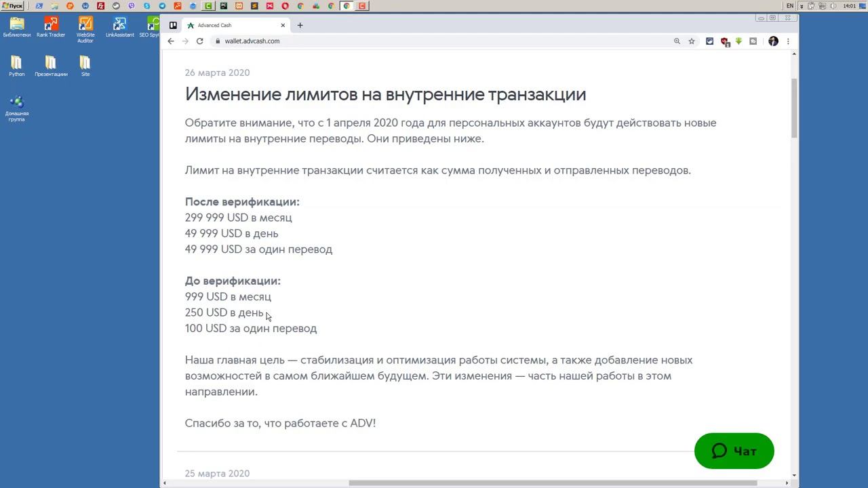Open Viber from the taskbar
The height and width of the screenshot is (488, 868).
[x=132, y=6]
